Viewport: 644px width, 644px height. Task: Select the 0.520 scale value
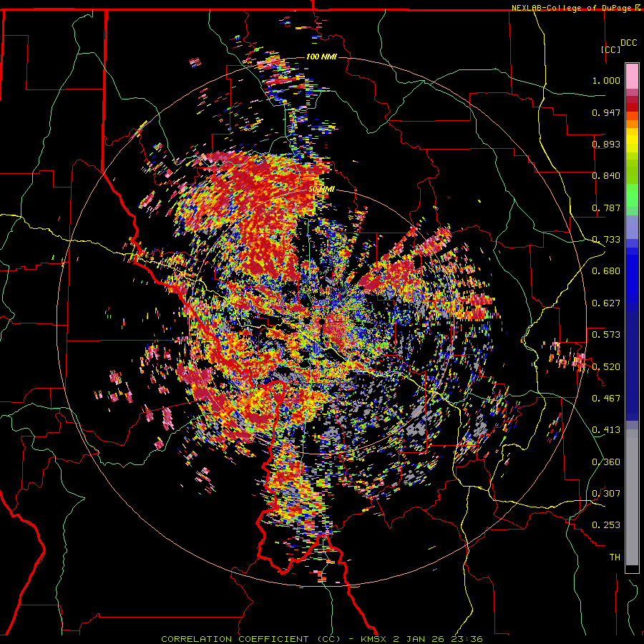pos(606,367)
